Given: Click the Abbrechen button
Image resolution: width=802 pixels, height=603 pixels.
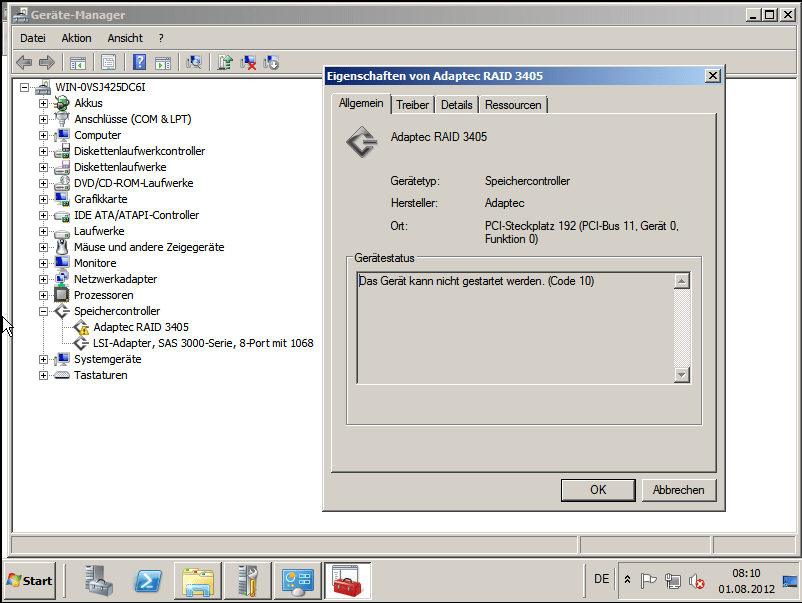Looking at the screenshot, I should tap(678, 490).
